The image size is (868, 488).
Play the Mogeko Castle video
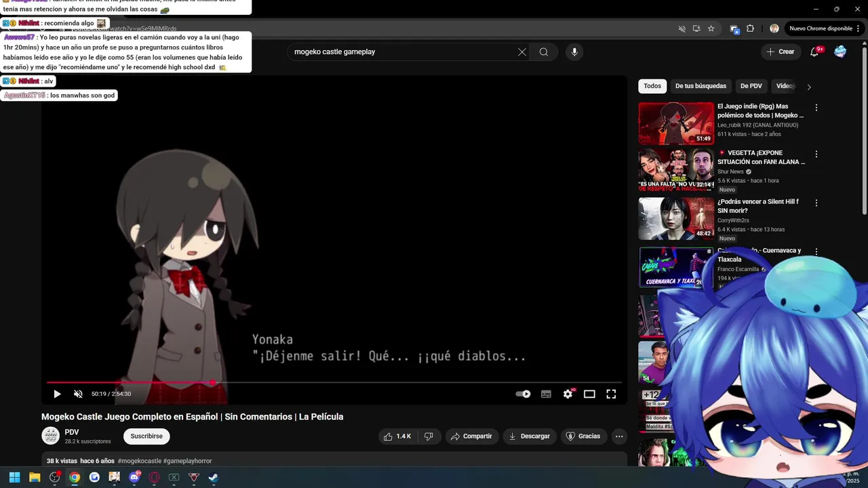[x=57, y=394]
